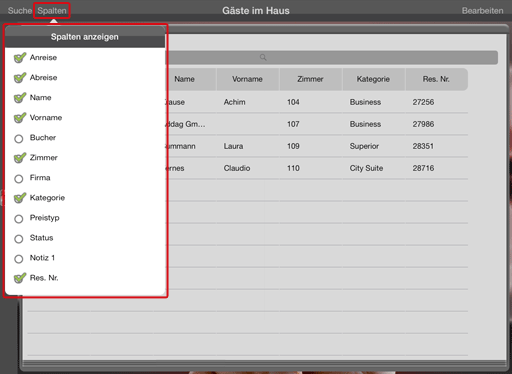Tap the Spalten button in top bar
The width and height of the screenshot is (512, 374).
52,11
